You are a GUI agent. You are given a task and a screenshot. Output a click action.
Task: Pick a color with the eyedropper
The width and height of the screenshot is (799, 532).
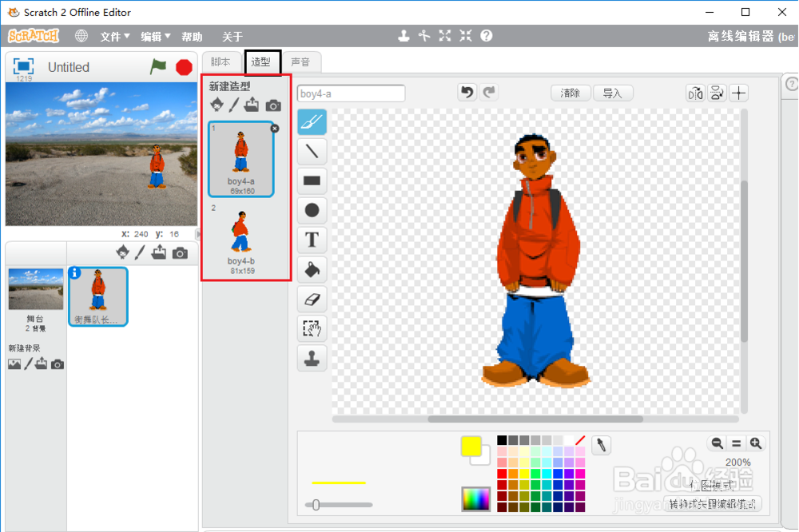pos(602,446)
